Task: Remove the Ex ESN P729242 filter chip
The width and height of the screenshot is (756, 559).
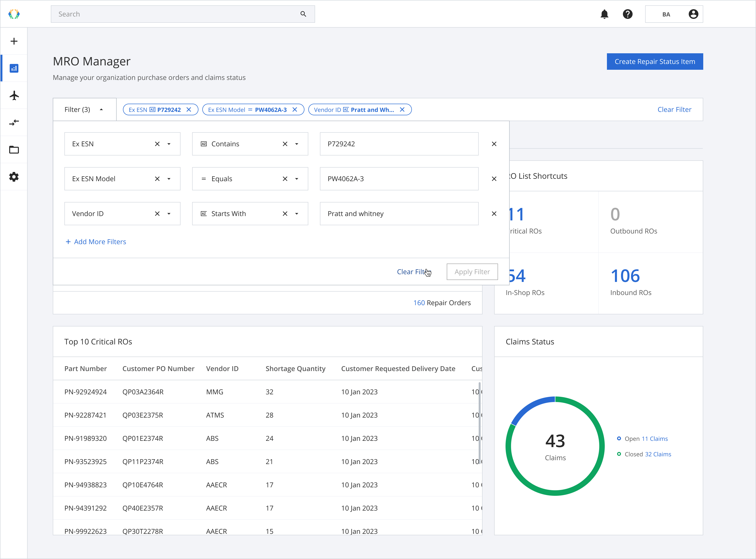Action: pos(189,110)
